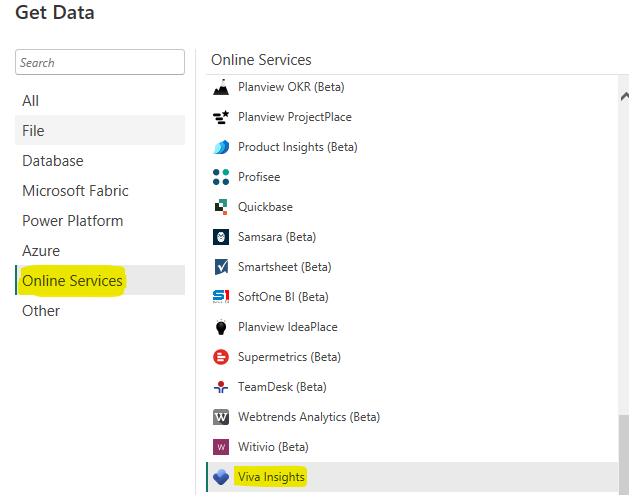Select Planview IdeaPlace connector text

click(x=288, y=327)
